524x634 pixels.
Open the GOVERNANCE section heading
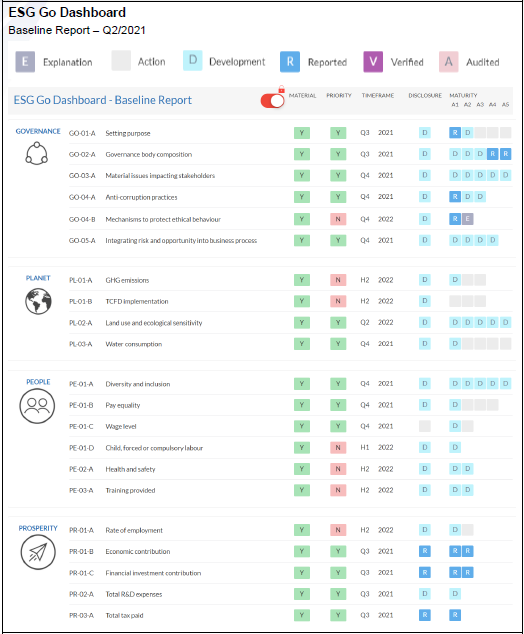[38, 131]
